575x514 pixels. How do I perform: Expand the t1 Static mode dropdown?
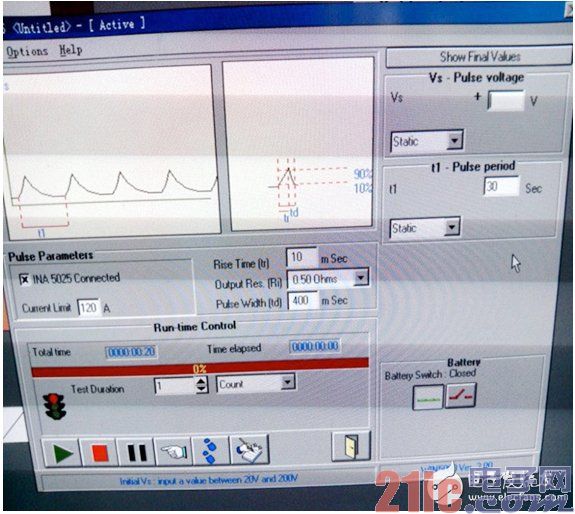coord(452,227)
